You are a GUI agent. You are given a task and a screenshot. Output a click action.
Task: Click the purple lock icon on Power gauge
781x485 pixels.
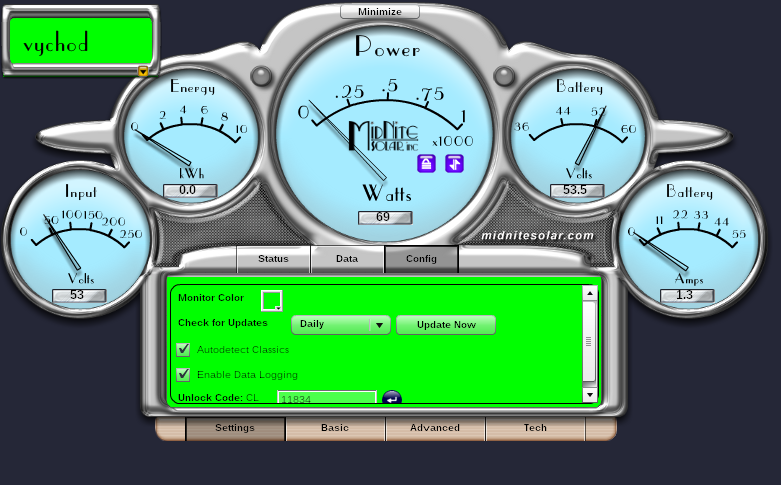point(427,164)
